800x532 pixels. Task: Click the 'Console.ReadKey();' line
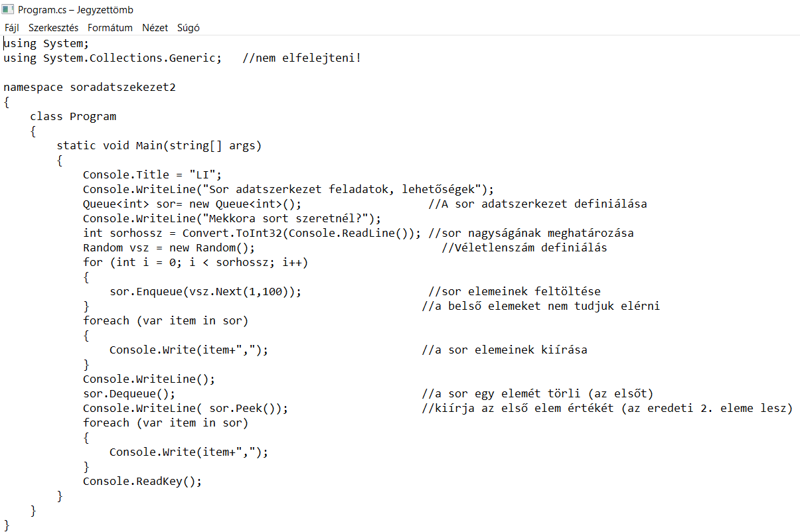[142, 482]
